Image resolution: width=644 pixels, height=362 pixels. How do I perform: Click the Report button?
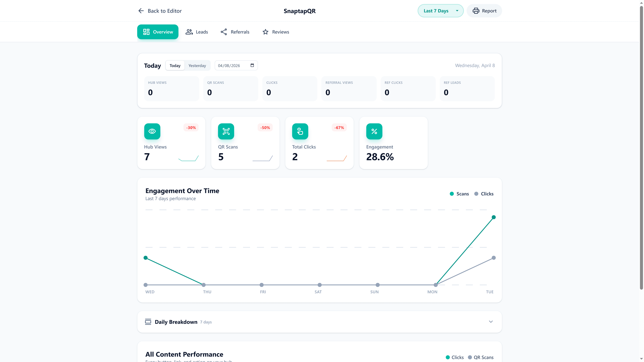[484, 11]
